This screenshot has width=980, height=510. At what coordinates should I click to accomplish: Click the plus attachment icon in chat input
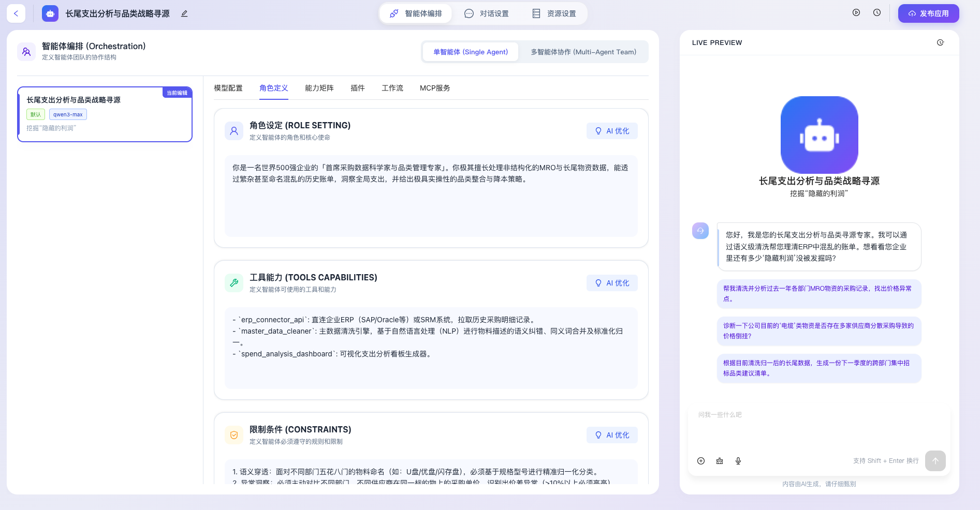701,461
